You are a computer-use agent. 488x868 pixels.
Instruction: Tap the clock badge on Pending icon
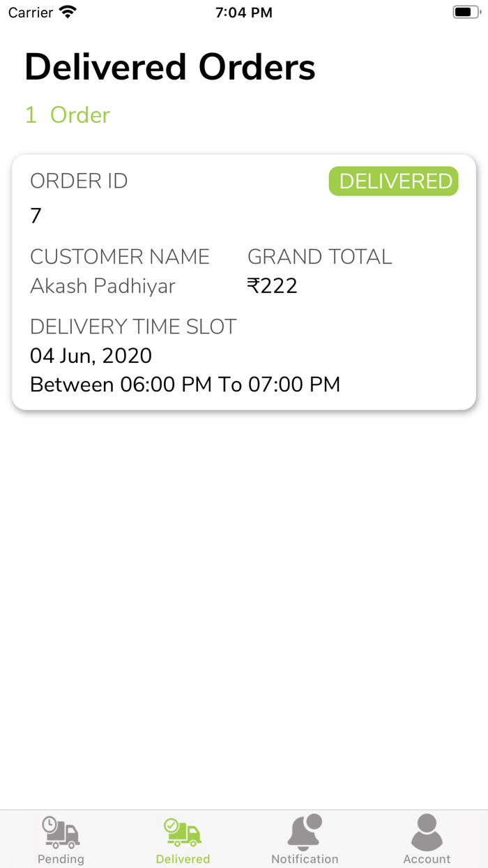47,823
